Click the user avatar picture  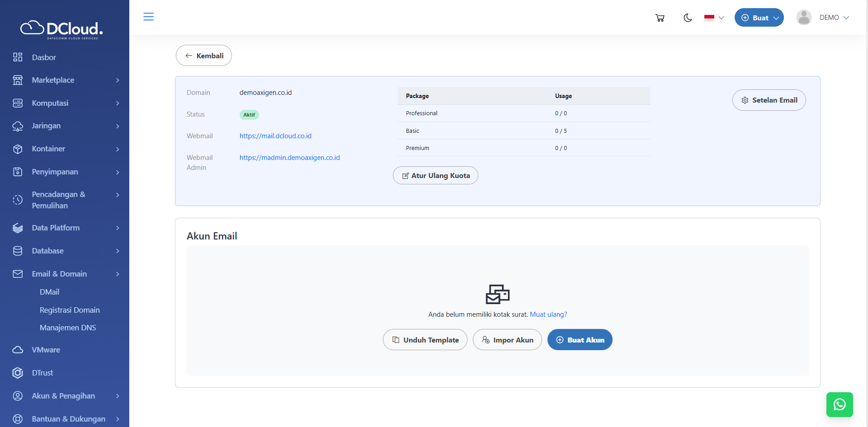coord(803,18)
